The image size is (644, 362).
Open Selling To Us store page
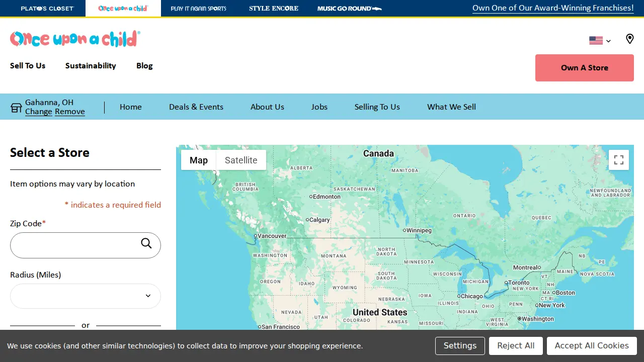(x=377, y=107)
